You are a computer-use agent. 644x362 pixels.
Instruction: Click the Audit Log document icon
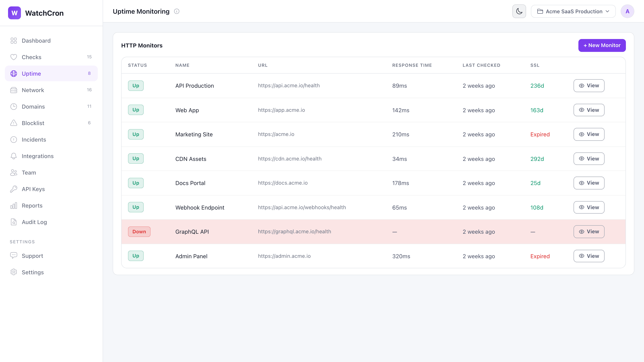(x=13, y=222)
